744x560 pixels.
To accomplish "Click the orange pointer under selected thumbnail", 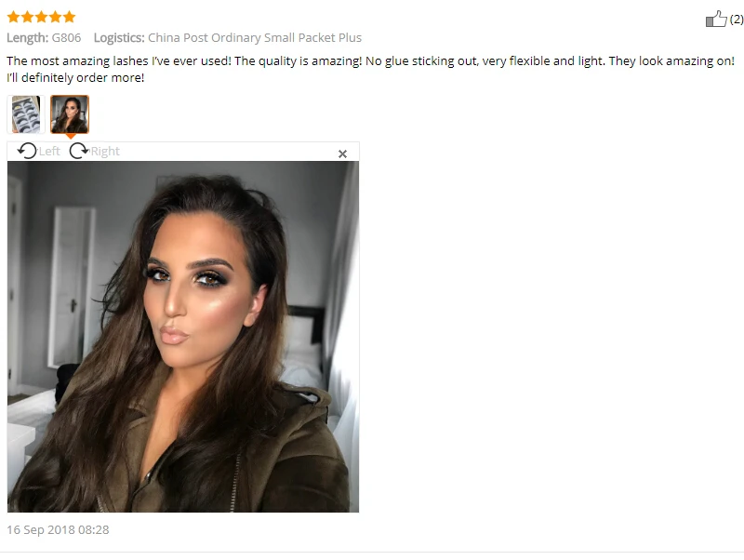I will pyautogui.click(x=71, y=136).
